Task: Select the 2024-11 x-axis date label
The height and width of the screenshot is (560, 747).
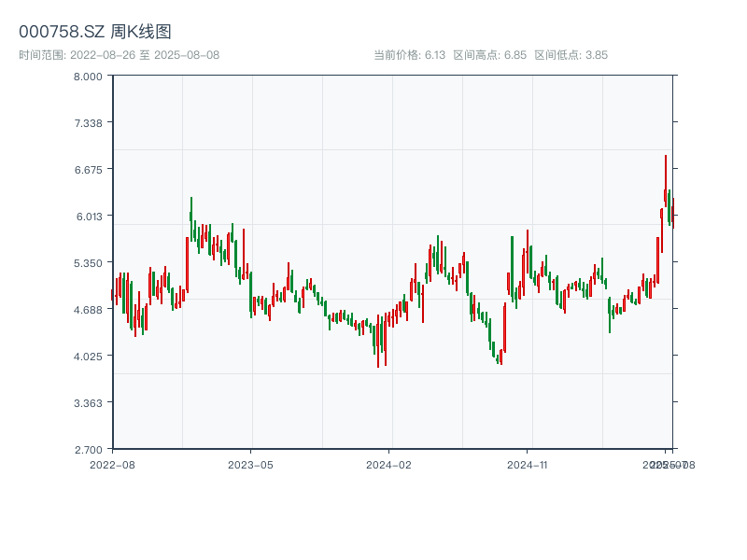Action: [528, 464]
